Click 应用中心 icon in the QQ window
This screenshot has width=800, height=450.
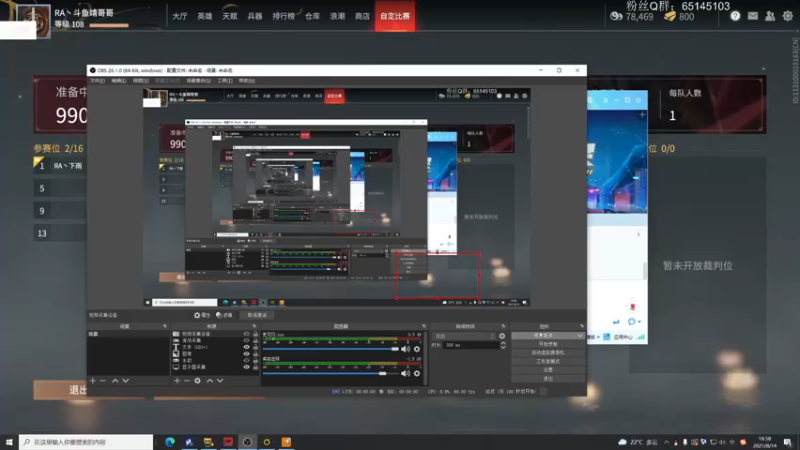[x=607, y=337]
